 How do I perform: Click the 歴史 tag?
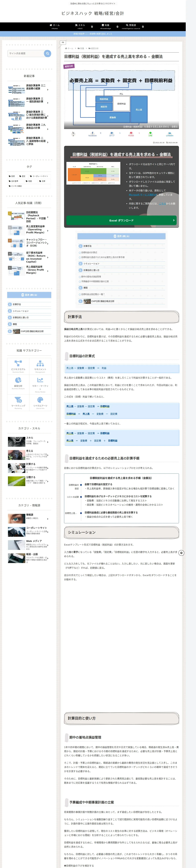(x=22, y=176)
